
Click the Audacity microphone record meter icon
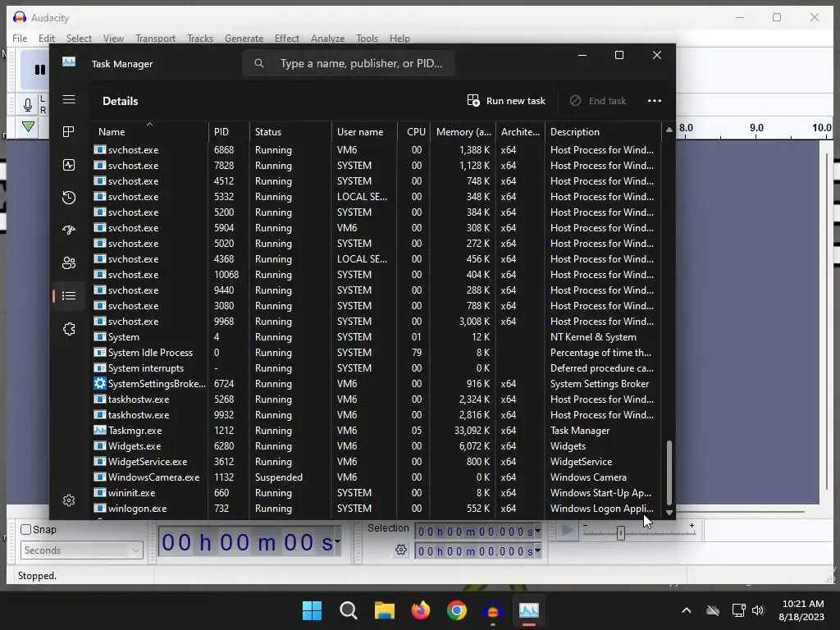click(28, 104)
